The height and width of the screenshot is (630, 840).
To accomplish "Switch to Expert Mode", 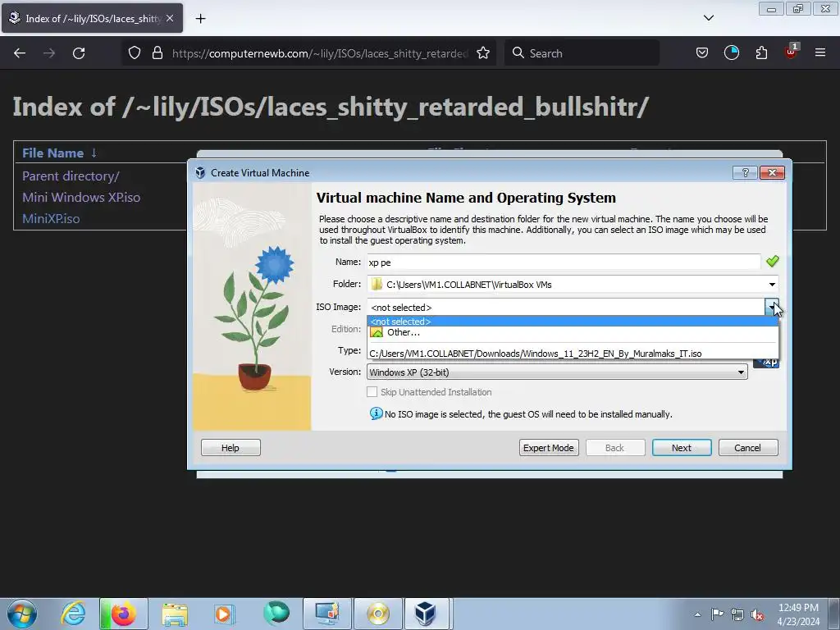I will (549, 447).
